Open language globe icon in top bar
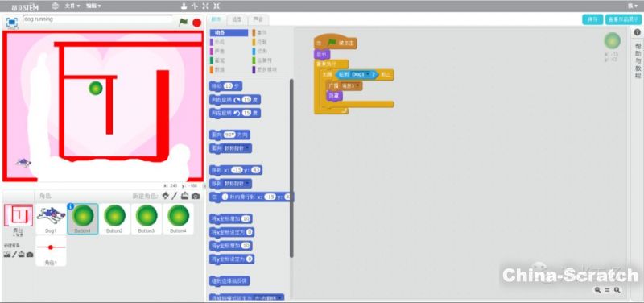The height and width of the screenshot is (303, 644). [56, 6]
